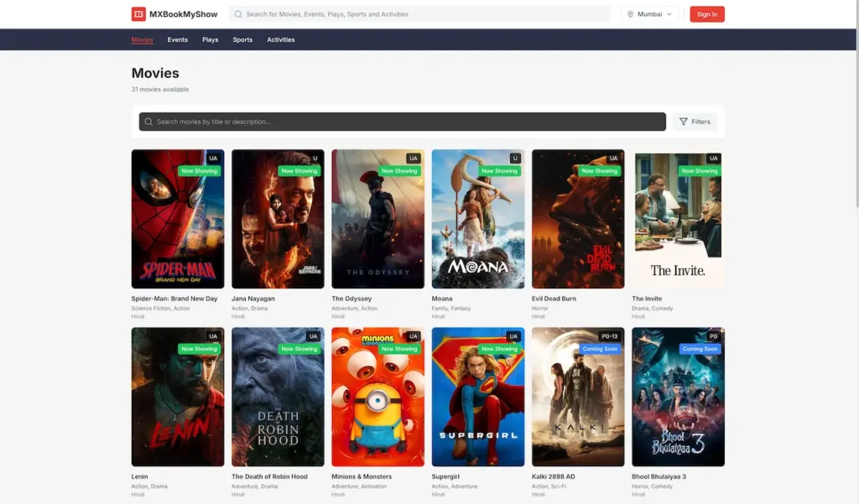The width and height of the screenshot is (859, 504).
Task: Click The Odyssey title text
Action: tap(351, 299)
